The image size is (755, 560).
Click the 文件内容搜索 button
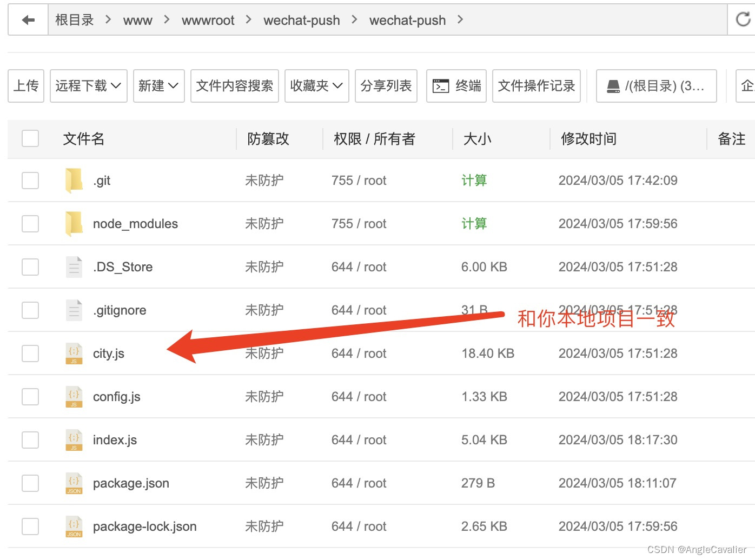coord(235,86)
